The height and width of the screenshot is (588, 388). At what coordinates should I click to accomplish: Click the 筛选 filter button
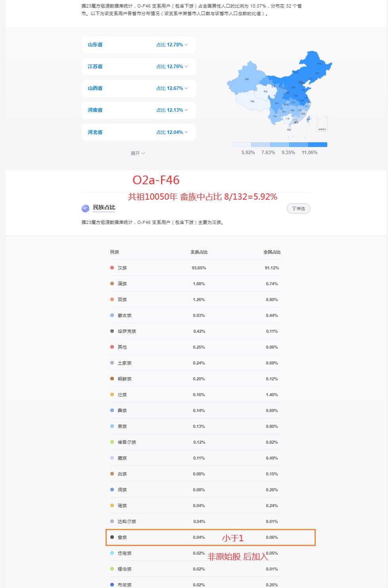coord(298,208)
